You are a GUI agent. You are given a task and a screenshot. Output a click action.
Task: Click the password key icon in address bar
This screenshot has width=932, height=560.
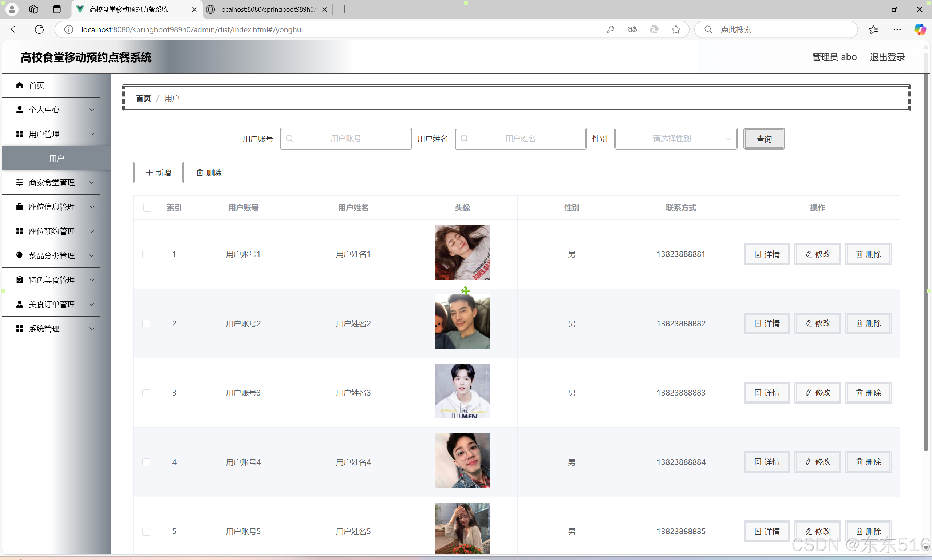click(610, 29)
